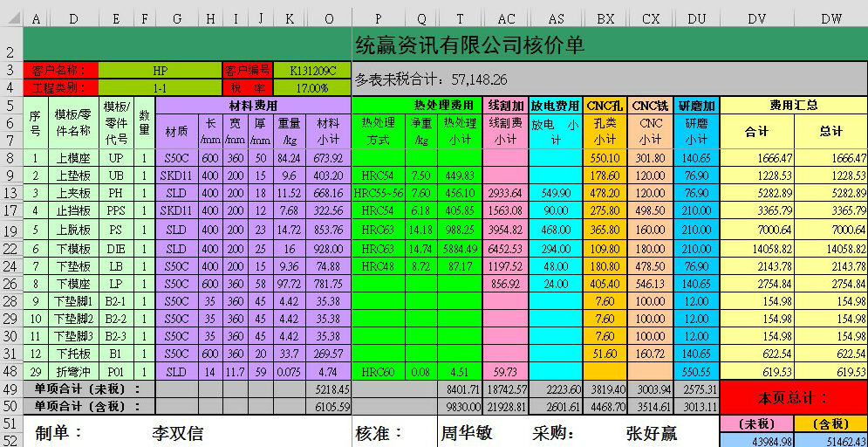Select the 材质 column heading cell
The height and width of the screenshot is (447, 868).
coord(177,131)
